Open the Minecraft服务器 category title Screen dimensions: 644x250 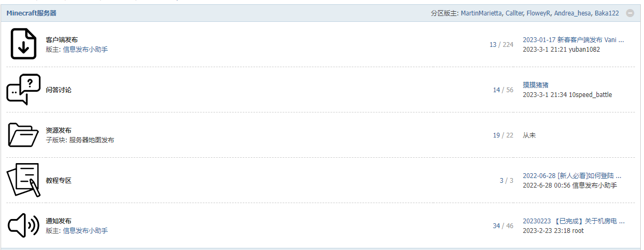click(x=31, y=13)
